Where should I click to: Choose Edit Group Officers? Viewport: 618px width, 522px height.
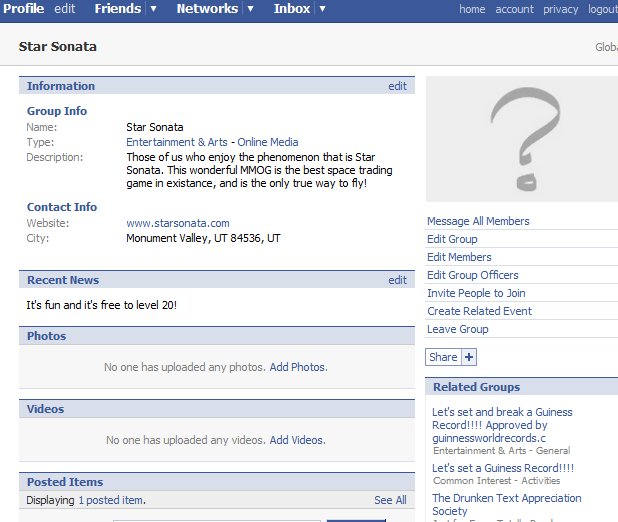click(x=472, y=275)
